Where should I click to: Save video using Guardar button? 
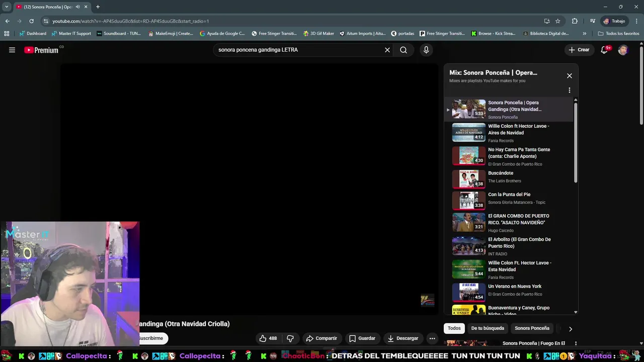pyautogui.click(x=362, y=338)
